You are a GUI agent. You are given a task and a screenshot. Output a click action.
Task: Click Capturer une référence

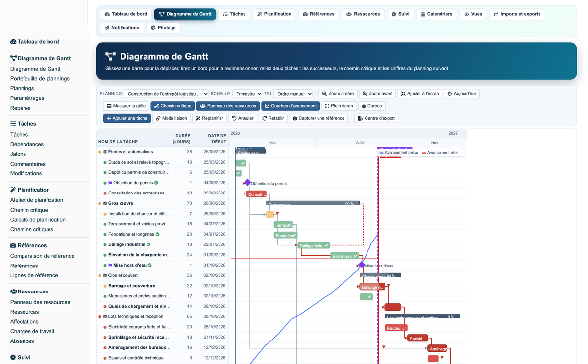click(318, 118)
